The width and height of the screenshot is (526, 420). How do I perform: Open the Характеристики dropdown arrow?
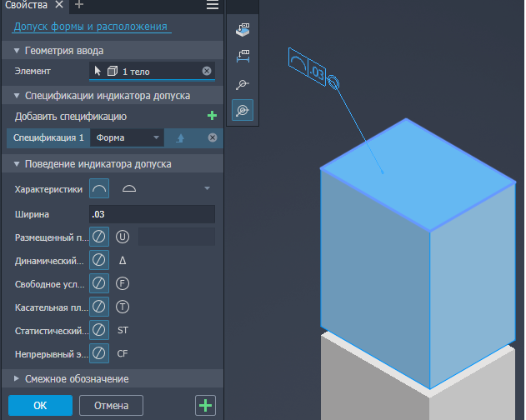click(207, 188)
